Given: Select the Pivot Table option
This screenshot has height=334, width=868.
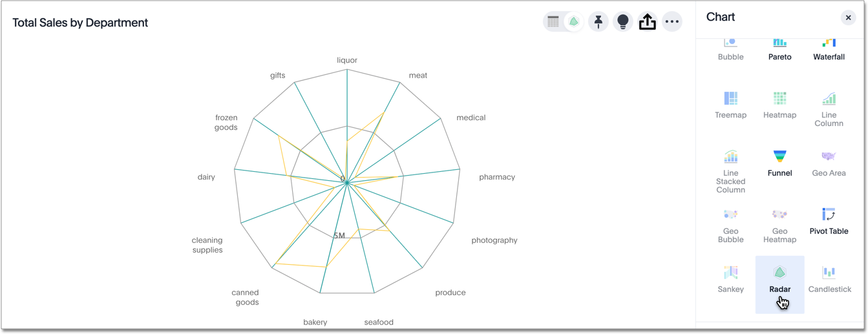Looking at the screenshot, I should point(829,222).
